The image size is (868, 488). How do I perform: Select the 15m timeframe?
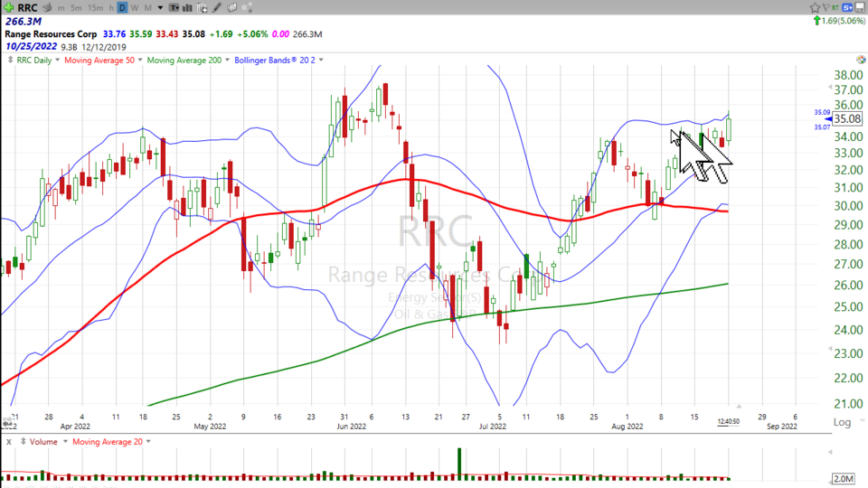[95, 8]
